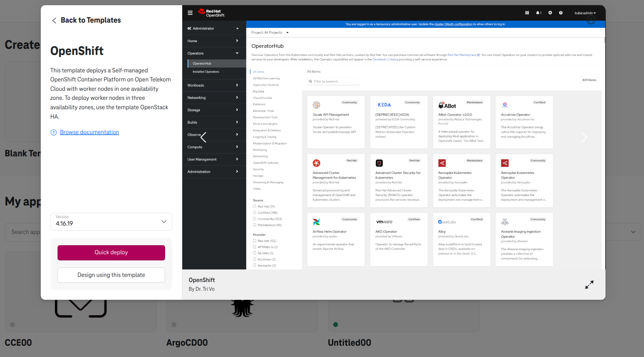Screen dimensions: 644x357
Task: Open the Administration navigation section
Action: (x=214, y=172)
